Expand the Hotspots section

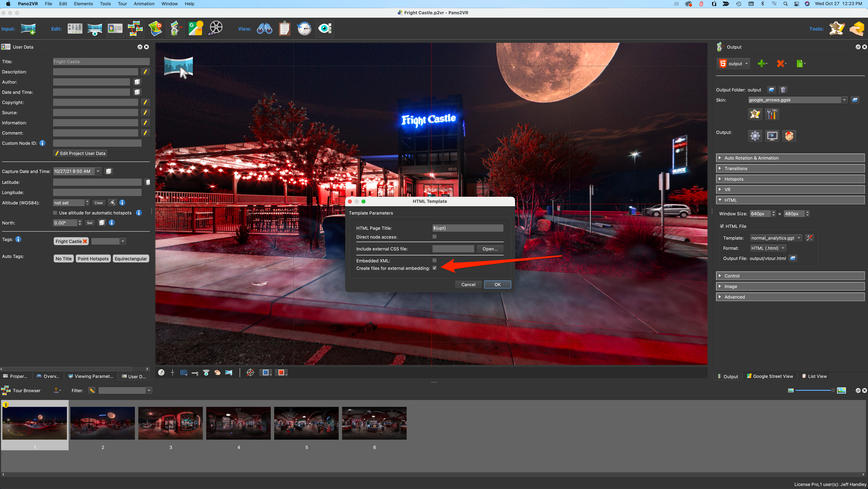pyautogui.click(x=790, y=179)
